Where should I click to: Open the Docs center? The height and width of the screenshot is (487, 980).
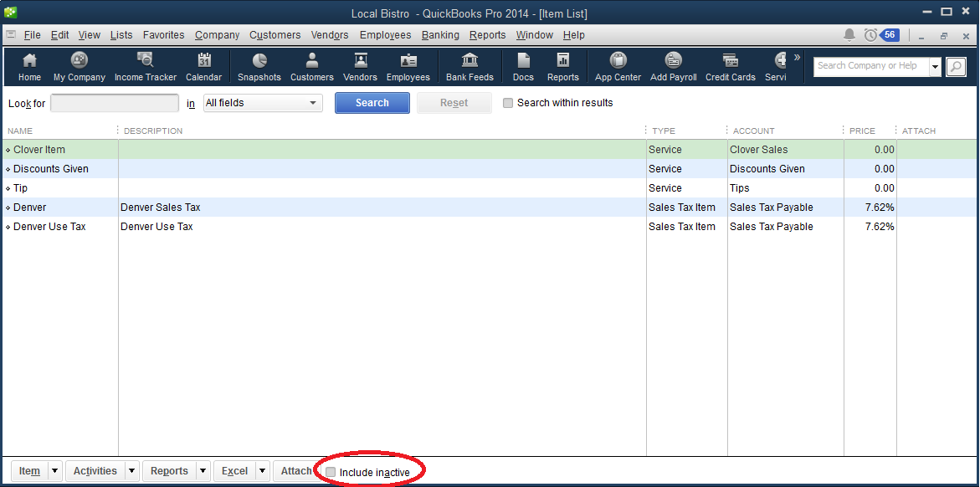pos(523,67)
